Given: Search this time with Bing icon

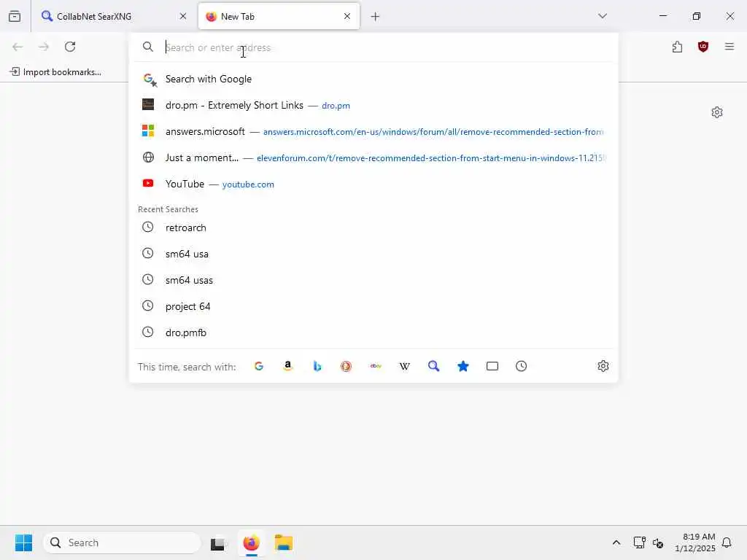Looking at the screenshot, I should click(317, 366).
